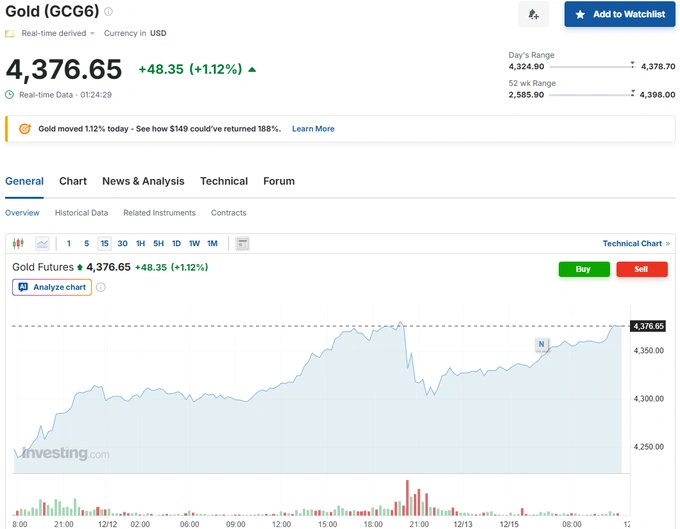The image size is (680, 529).
Task: Click the create alert bell icon
Action: click(x=533, y=14)
